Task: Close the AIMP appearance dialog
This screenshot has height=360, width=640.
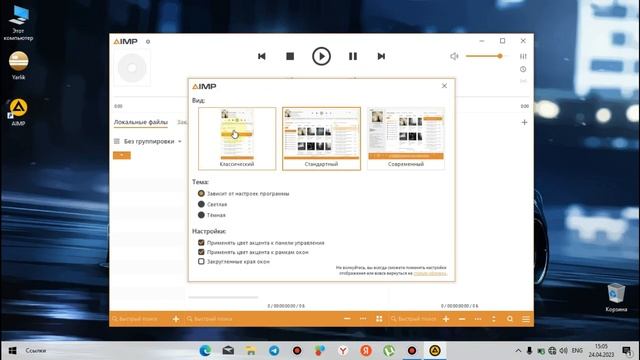Action: pos(444,86)
